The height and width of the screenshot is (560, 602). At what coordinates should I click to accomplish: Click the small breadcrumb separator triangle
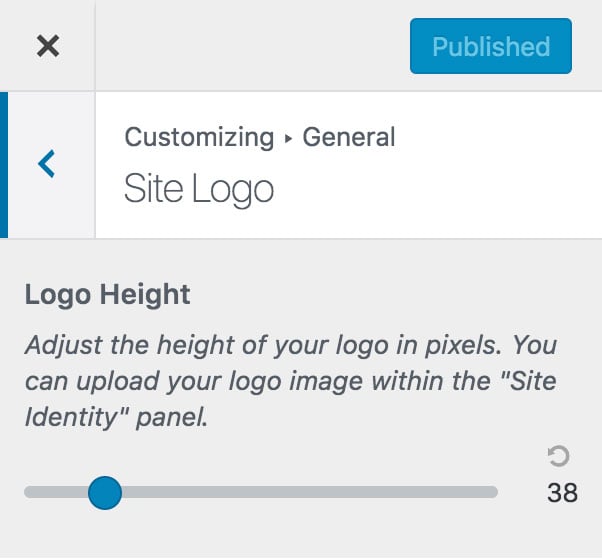pyautogui.click(x=288, y=139)
